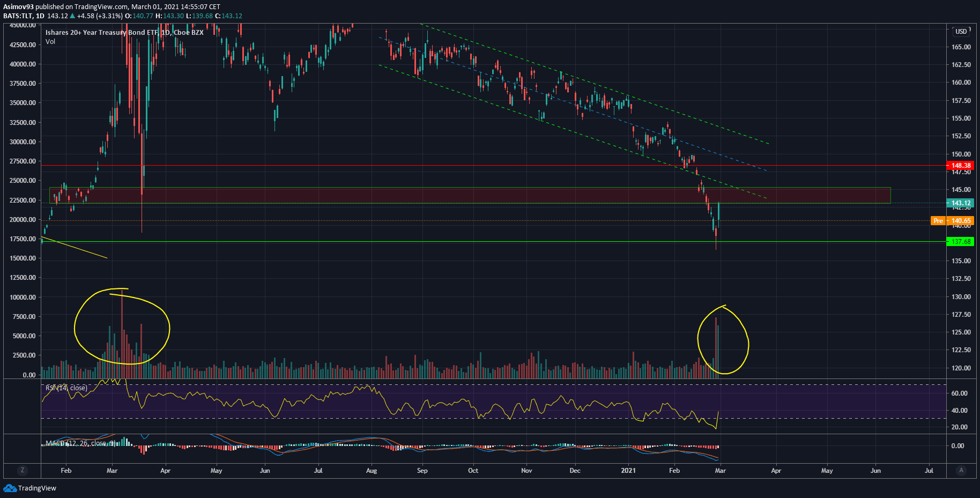Viewport: 980px width, 498px height.
Task: Open the Asimov93 author name
Action: [x=18, y=7]
